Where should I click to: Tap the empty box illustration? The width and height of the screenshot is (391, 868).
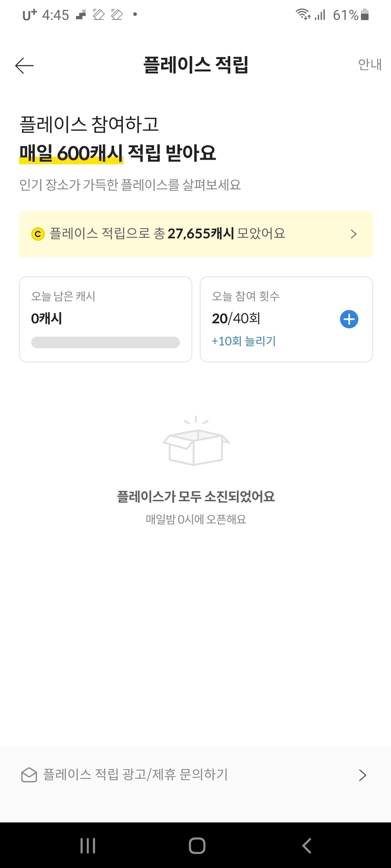[x=195, y=442]
